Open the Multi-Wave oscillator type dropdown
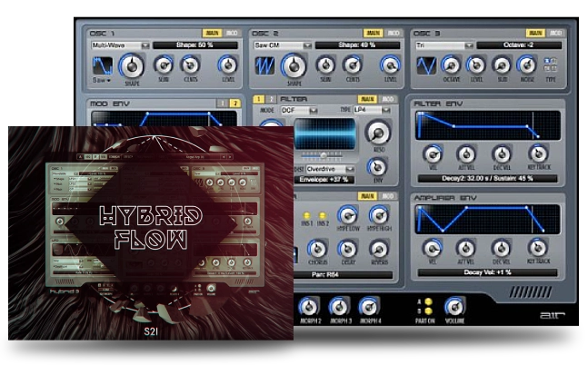588x365 pixels. [118, 44]
